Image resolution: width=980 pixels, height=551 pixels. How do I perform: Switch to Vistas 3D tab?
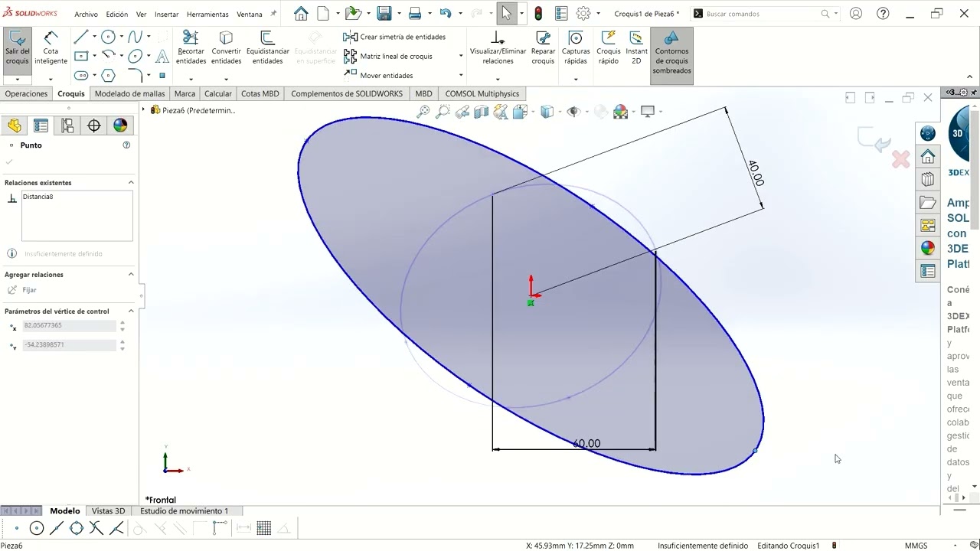(x=108, y=510)
